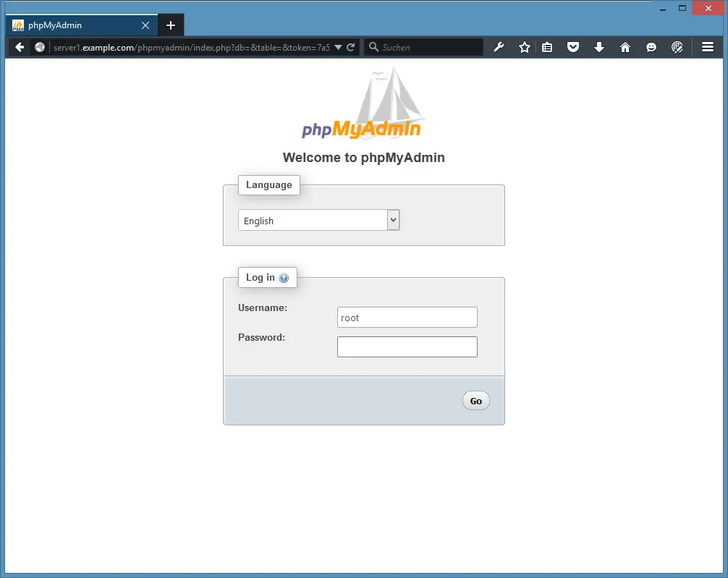Show bookmarks list icon
Image resolution: width=728 pixels, height=578 pixels.
(547, 47)
